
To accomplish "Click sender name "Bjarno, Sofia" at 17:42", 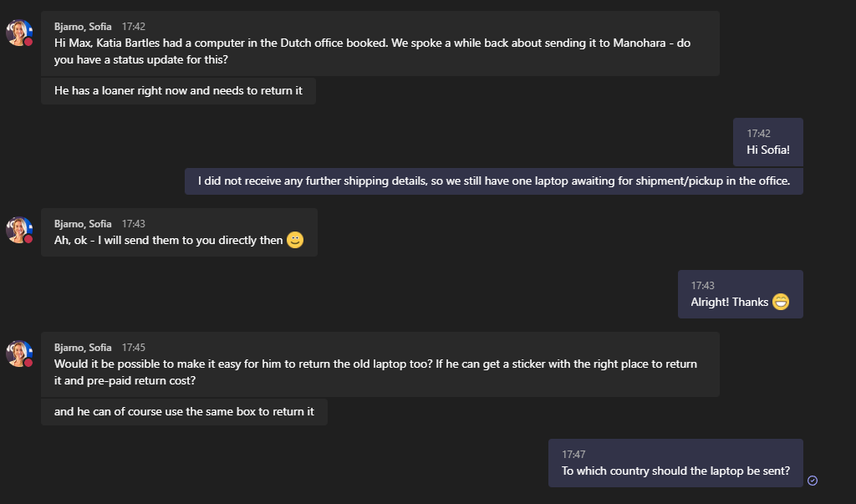I will pos(83,27).
